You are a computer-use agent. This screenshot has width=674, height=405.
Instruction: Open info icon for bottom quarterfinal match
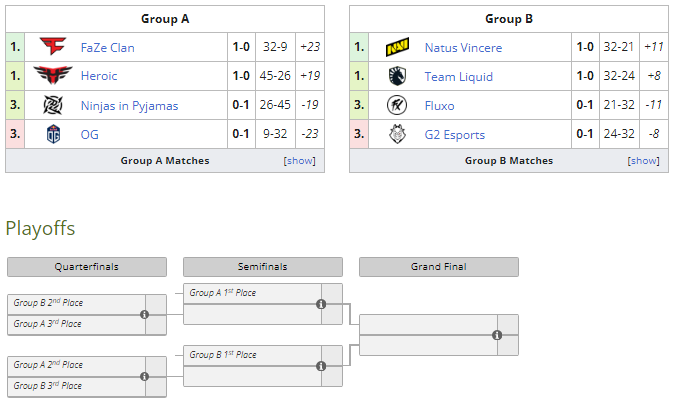coord(144,377)
